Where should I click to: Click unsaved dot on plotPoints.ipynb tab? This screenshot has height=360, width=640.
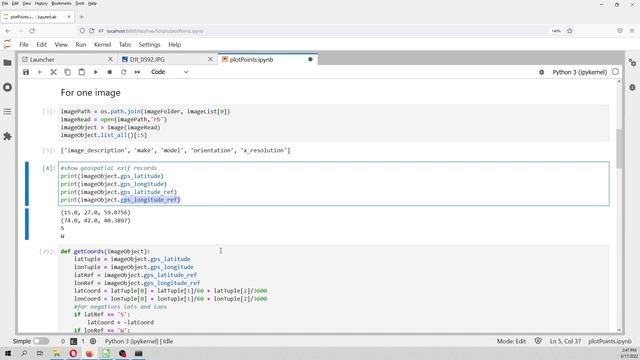pyautogui.click(x=310, y=60)
